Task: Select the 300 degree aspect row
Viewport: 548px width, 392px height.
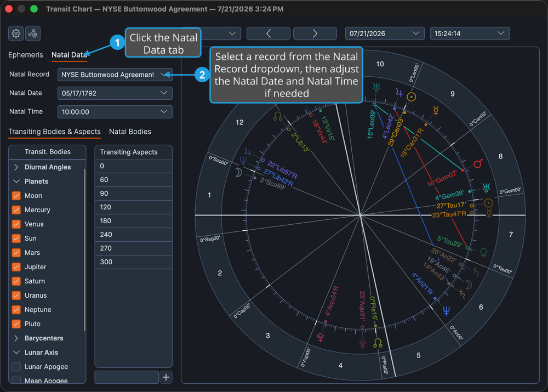Action: click(x=134, y=262)
